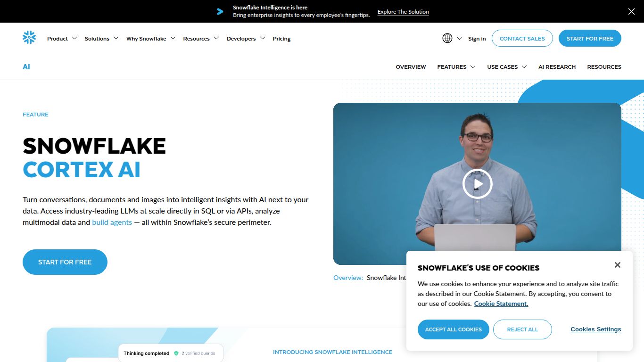Select the OVERVIEW tab

click(411, 67)
